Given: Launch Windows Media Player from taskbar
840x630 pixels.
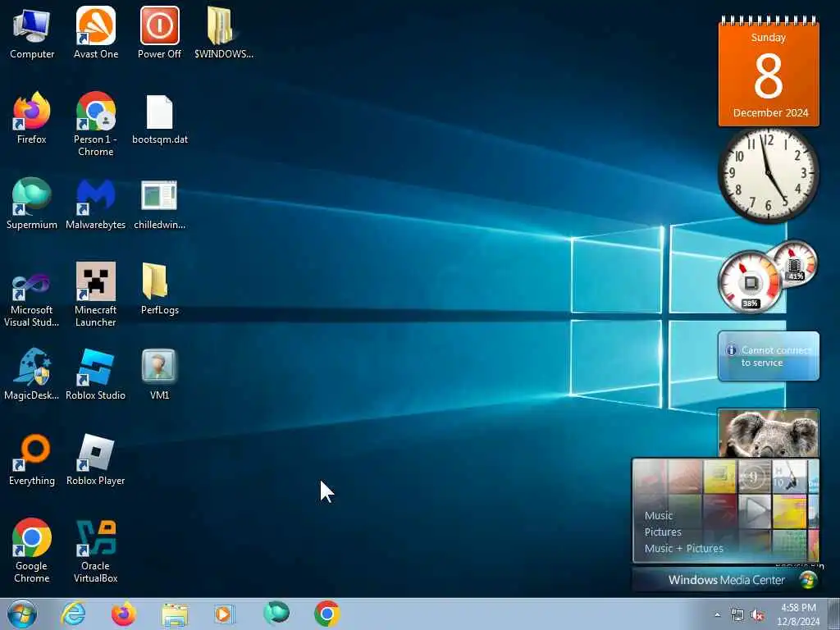Looking at the screenshot, I should pyautogui.click(x=225, y=614).
